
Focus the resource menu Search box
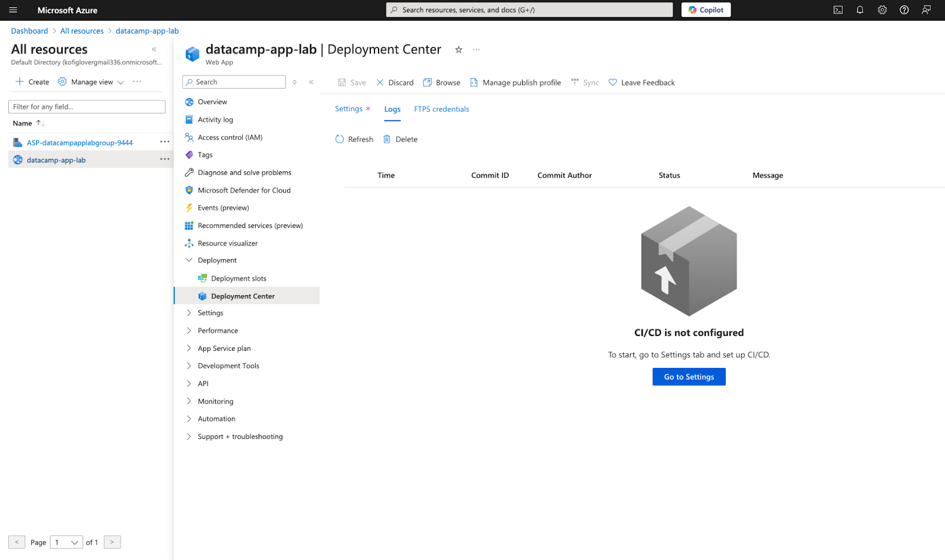point(234,82)
